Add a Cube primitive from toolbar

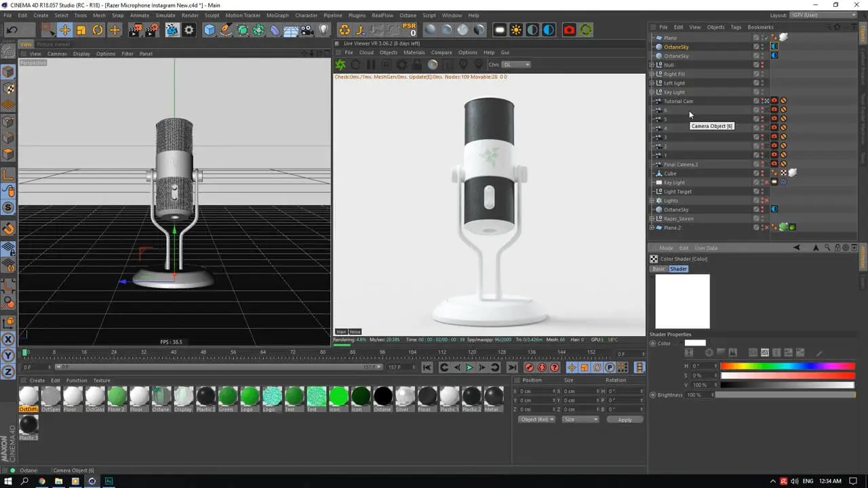pos(210,30)
